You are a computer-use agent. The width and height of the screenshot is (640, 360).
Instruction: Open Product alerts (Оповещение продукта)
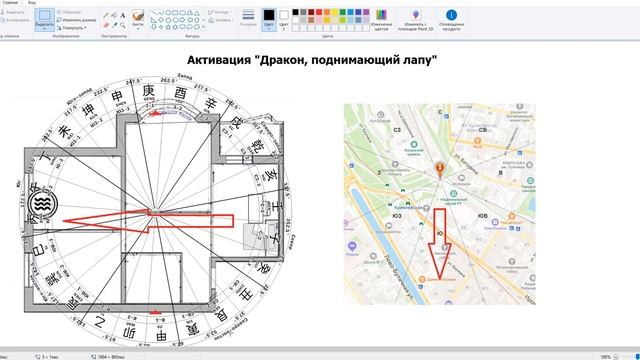tap(451, 20)
